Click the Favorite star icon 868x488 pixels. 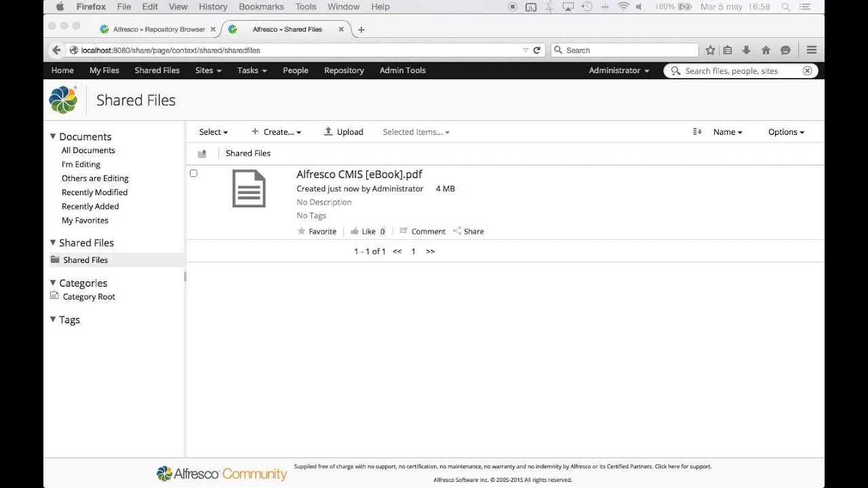[301, 231]
